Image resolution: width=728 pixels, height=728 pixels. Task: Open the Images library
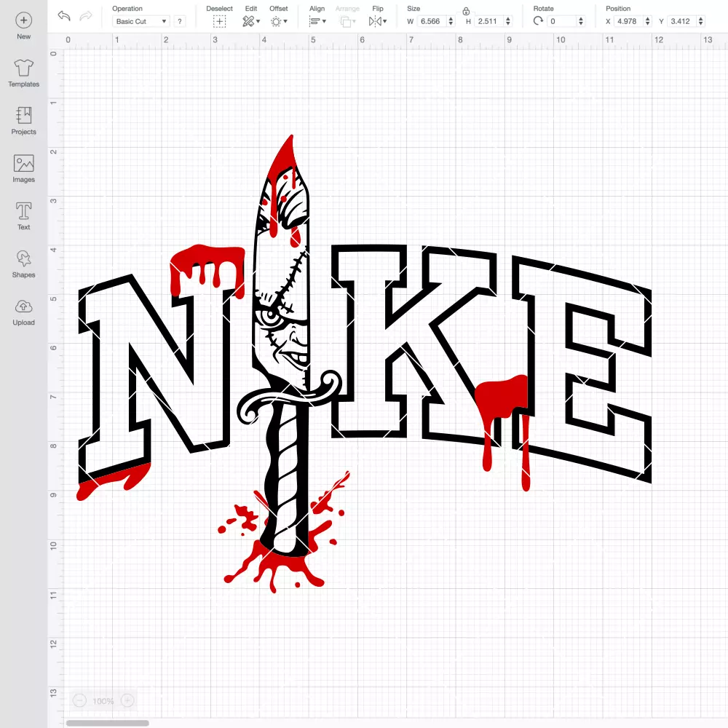[23, 169]
